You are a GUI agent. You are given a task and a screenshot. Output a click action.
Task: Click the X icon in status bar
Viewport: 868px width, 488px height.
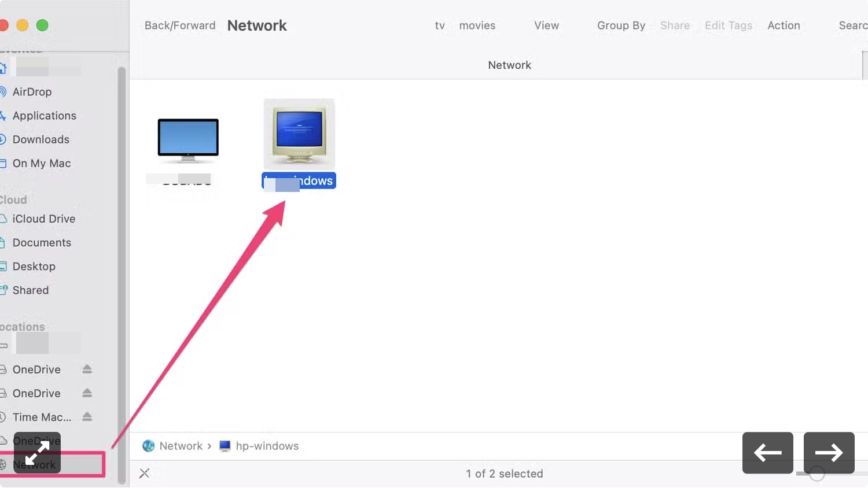pyautogui.click(x=145, y=474)
